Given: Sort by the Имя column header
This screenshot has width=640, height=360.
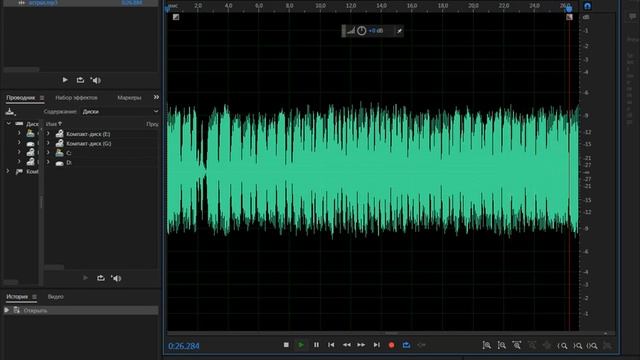Looking at the screenshot, I should coord(53,124).
